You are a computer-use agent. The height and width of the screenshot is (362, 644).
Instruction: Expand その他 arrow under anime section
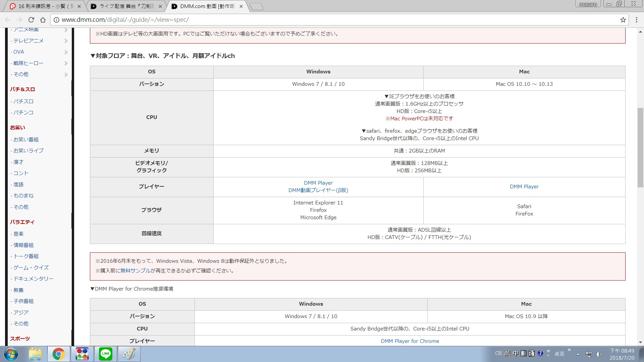tap(66, 74)
